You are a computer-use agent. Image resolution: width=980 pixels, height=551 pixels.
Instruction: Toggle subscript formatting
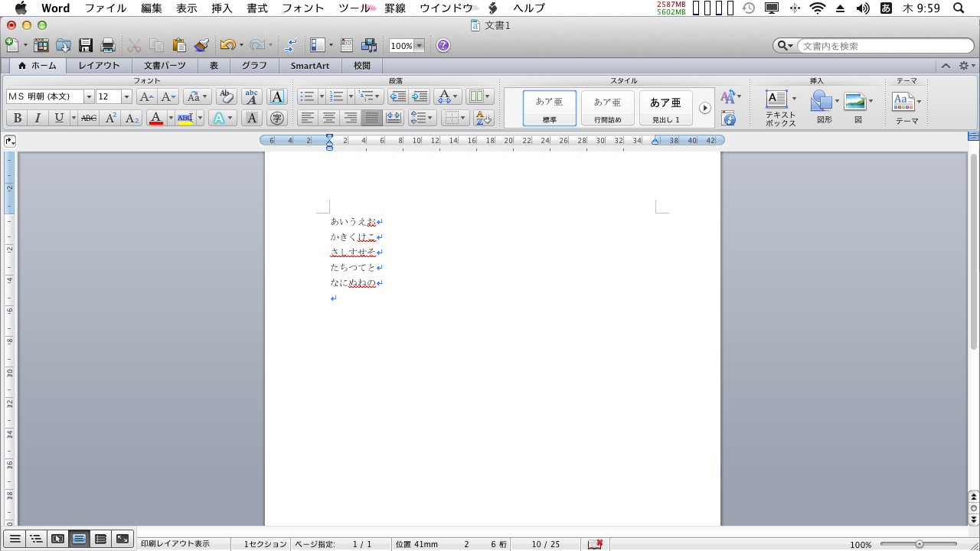coord(132,118)
